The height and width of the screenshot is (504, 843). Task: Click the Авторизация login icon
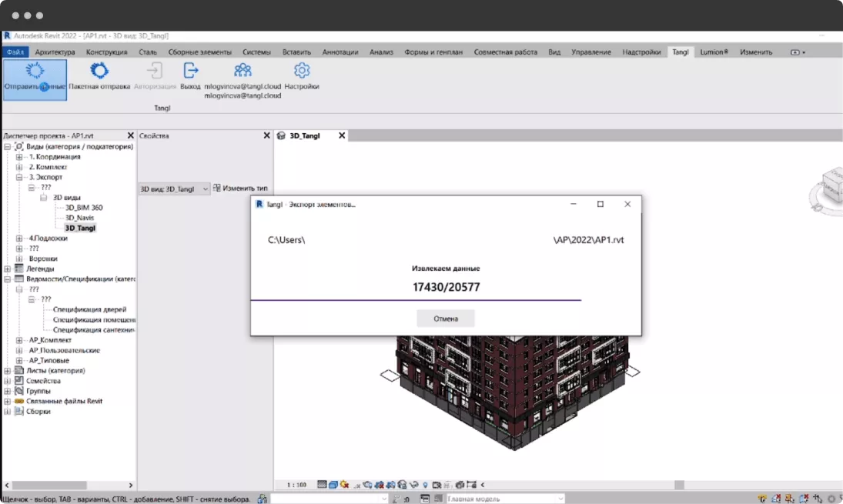click(155, 72)
